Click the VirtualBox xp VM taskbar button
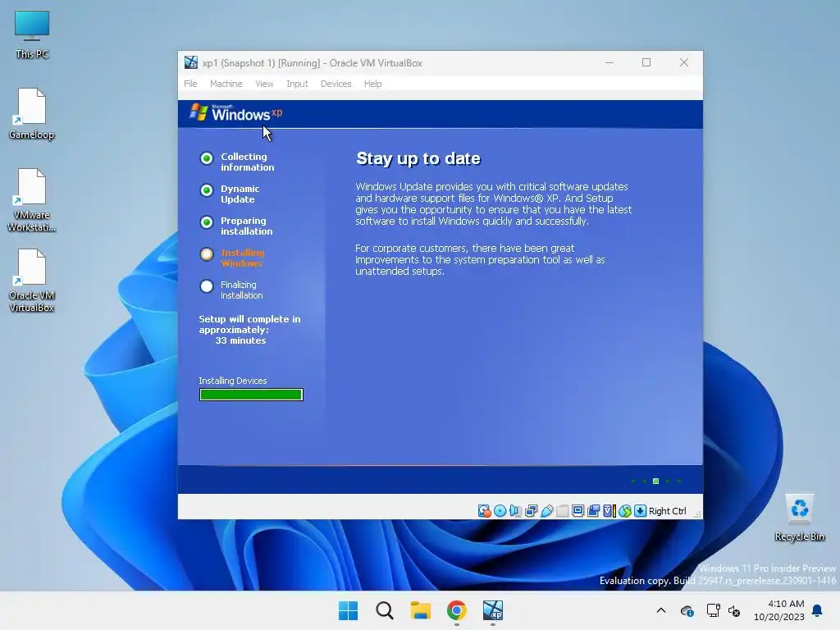 tap(493, 610)
